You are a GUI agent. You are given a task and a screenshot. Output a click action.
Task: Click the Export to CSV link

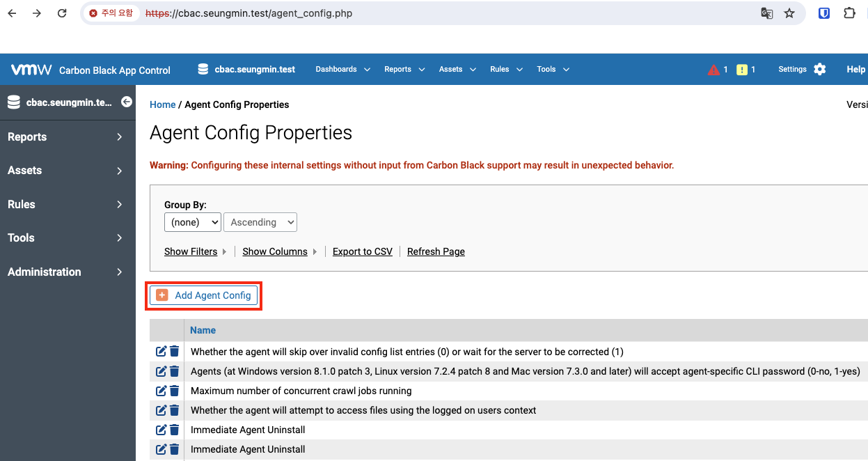(363, 251)
